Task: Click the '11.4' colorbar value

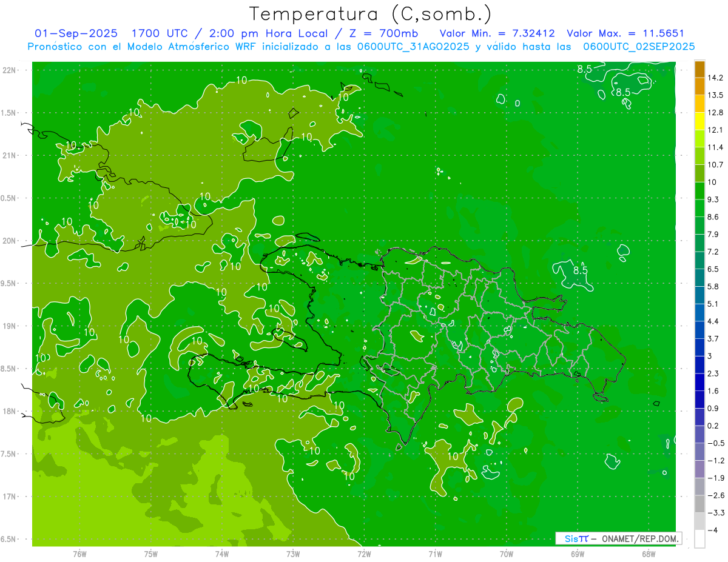Action: [716, 147]
